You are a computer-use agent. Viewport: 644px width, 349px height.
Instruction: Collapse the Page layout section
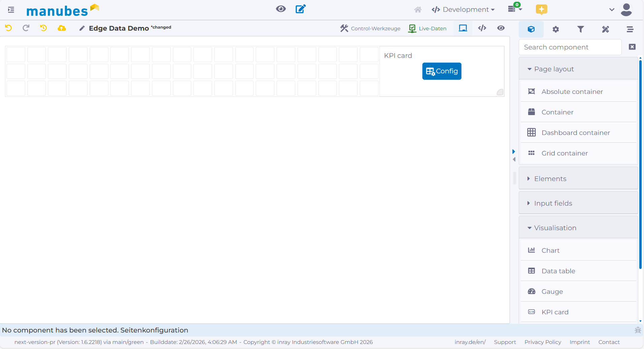(x=554, y=69)
